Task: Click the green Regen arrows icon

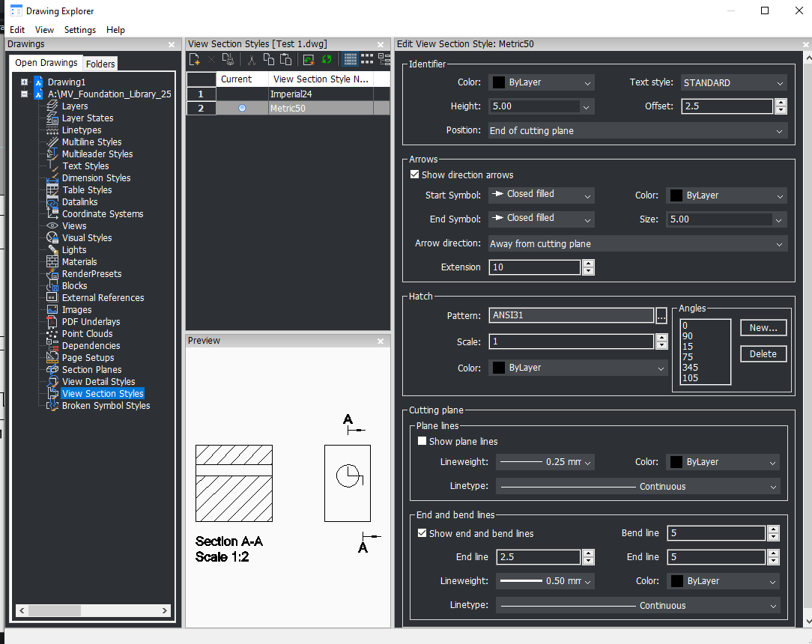Action: pos(327,60)
